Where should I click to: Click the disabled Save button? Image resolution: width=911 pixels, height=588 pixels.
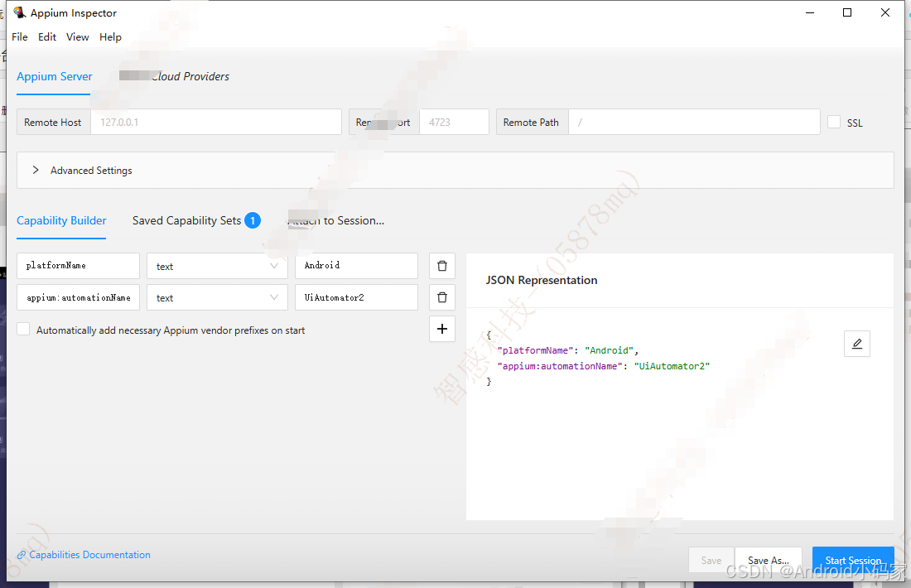tap(711, 560)
